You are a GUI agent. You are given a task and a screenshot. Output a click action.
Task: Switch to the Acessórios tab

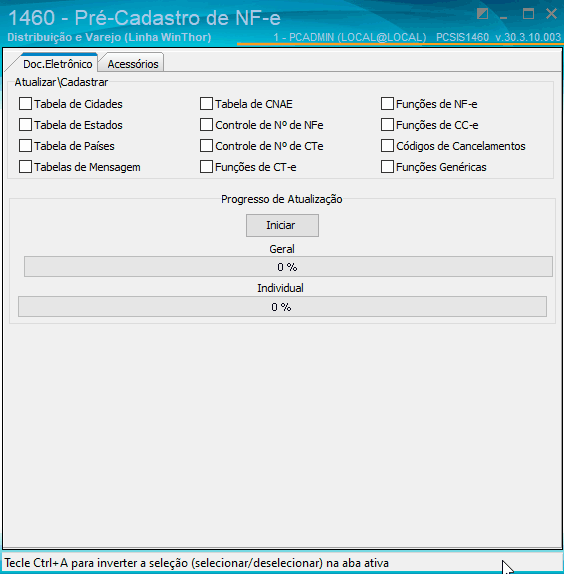point(132,64)
